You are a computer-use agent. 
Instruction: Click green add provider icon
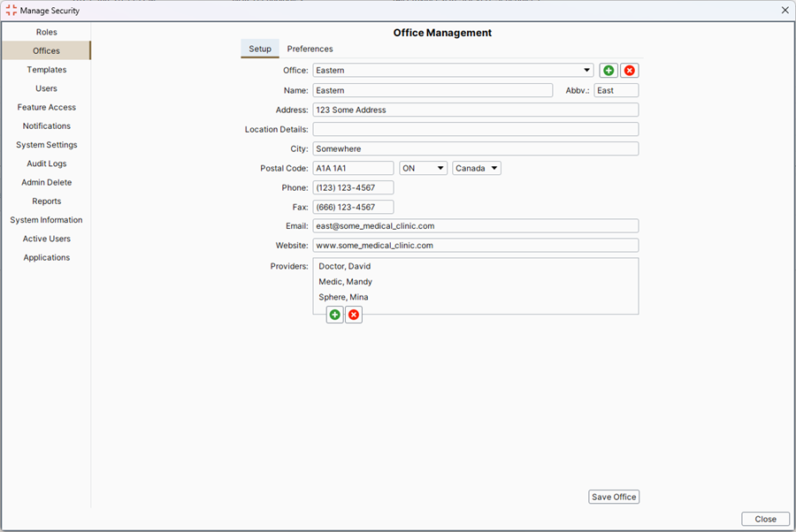click(x=334, y=315)
